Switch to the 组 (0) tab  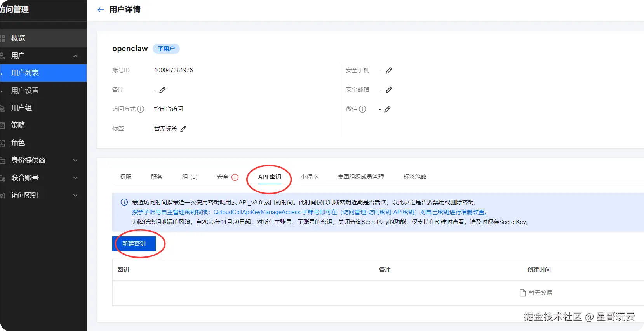[190, 177]
